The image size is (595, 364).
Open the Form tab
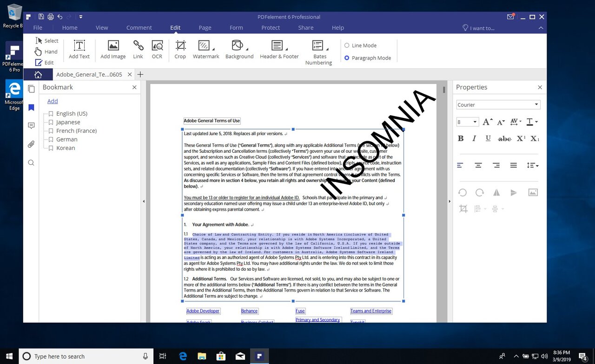236,28
